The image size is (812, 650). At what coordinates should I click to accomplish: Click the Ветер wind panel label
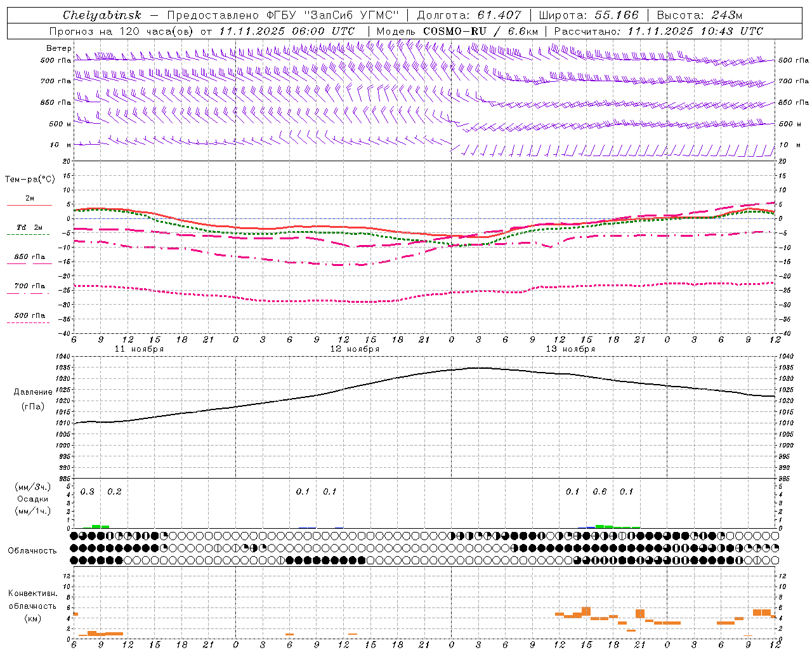[x=58, y=48]
